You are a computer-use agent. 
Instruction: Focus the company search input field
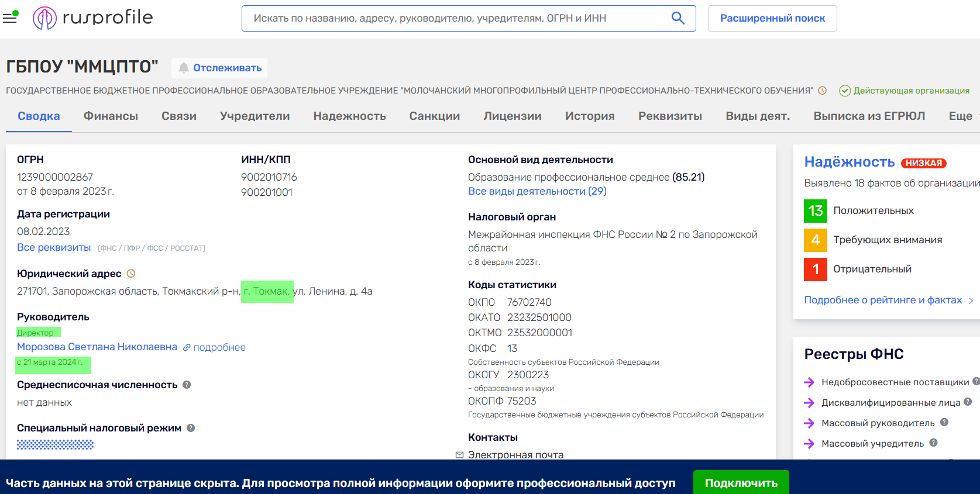(x=456, y=18)
